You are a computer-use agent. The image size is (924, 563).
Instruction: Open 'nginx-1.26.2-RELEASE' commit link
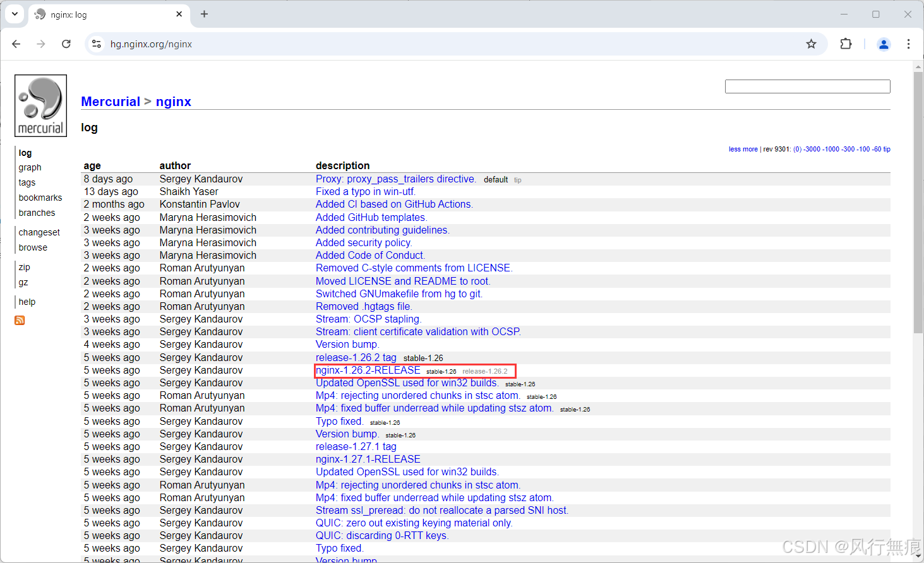pos(368,370)
